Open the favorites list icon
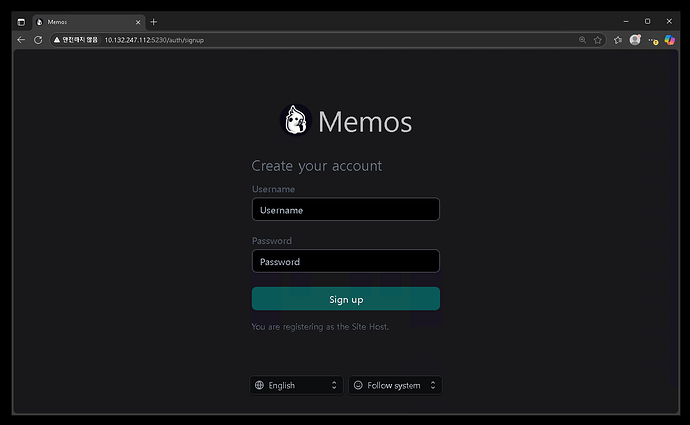The width and height of the screenshot is (690, 425). 618,40
